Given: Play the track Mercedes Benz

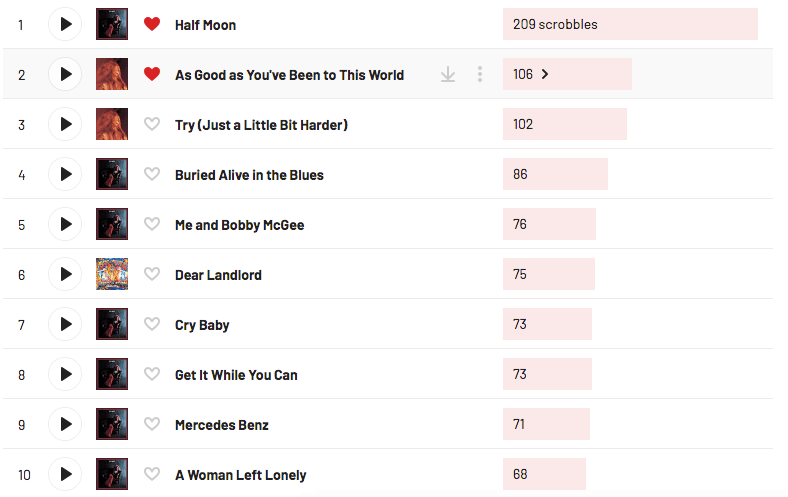Looking at the screenshot, I should coord(65,424).
